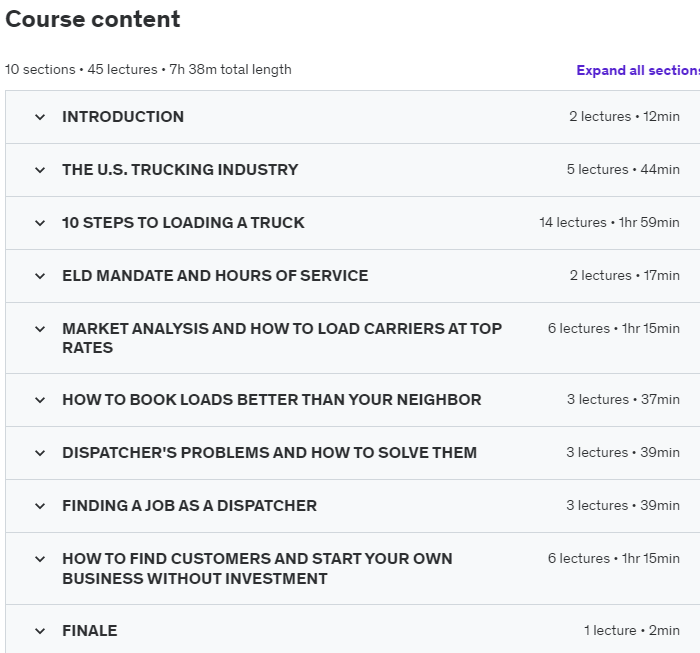Screen dimensions: 700x653
Task: Click '3 lectures • 37min' text
Action: tap(623, 399)
